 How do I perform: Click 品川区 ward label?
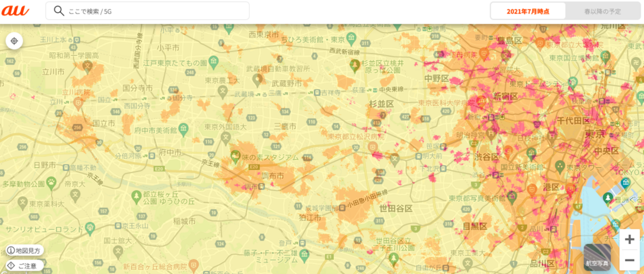[543, 263]
